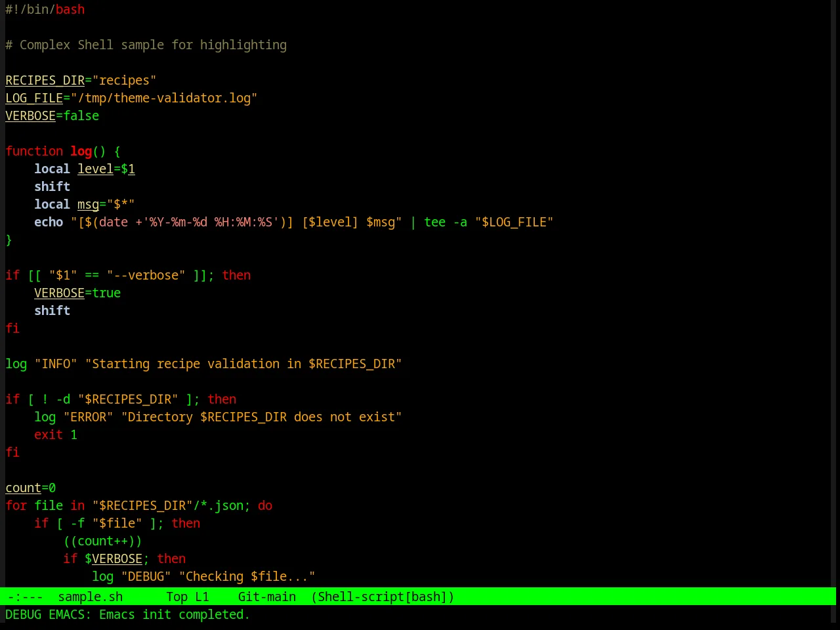Screen dimensions: 840x630
Task: Toggle the buffer modified status dashes
Action: [x=26, y=597]
